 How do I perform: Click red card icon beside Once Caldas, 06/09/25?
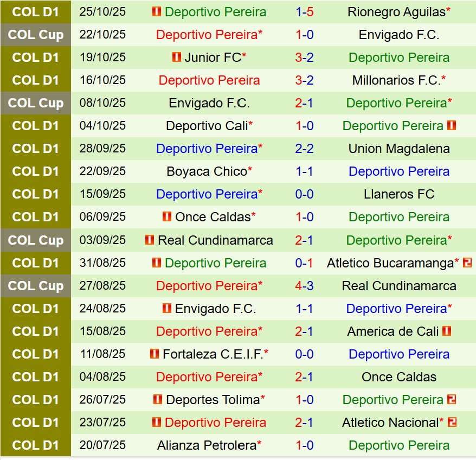167,217
